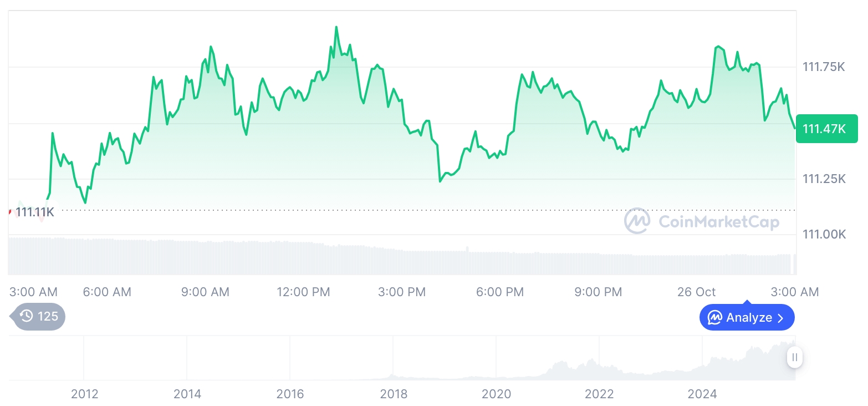Click the CoinMarketCap watermark logo on chart
This screenshot has width=868, height=406.
637,221
